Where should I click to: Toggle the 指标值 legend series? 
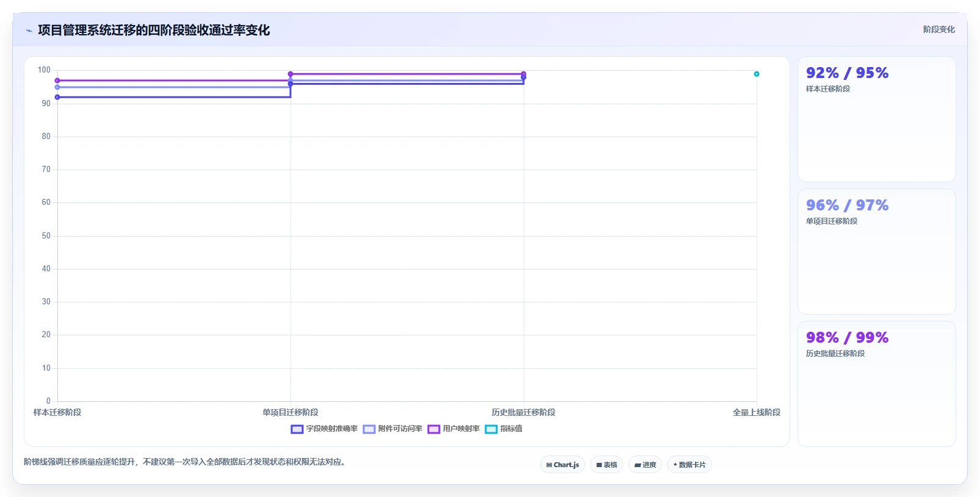tap(503, 429)
